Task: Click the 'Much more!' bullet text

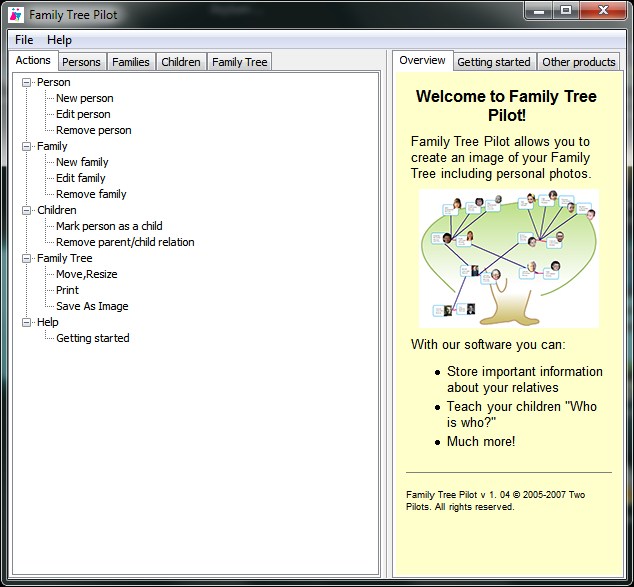Action: coord(481,441)
